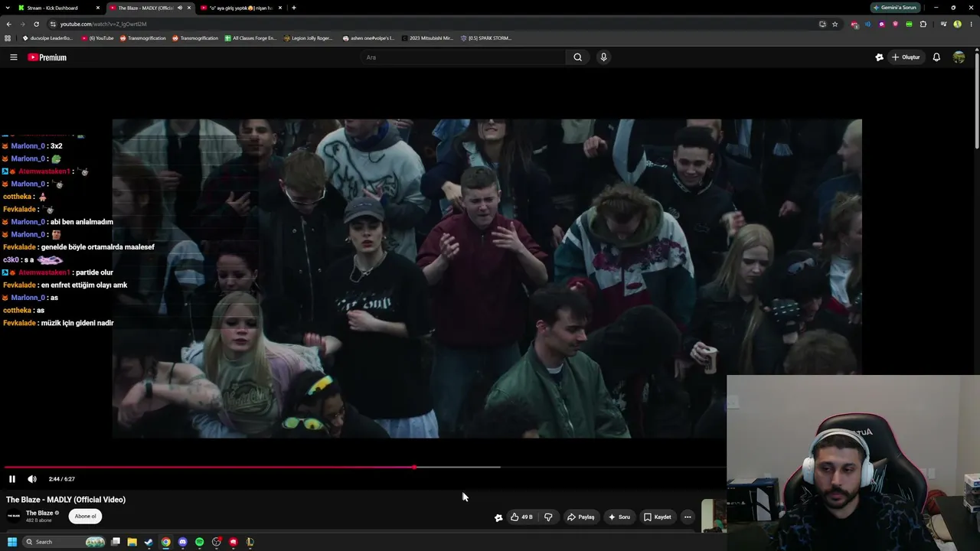The image size is (980, 551).
Task: Open League of Legends taskbar icon
Action: [x=250, y=542]
